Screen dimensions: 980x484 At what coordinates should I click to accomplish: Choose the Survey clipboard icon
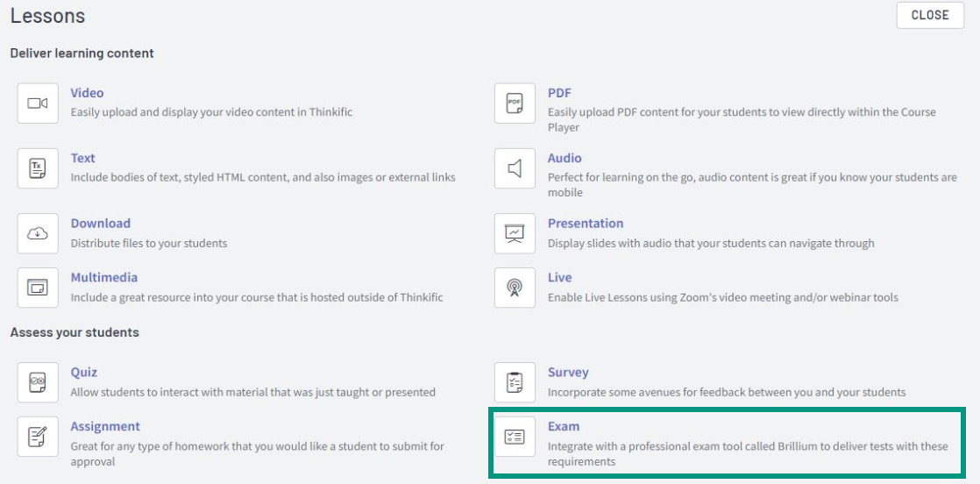pyautogui.click(x=515, y=382)
